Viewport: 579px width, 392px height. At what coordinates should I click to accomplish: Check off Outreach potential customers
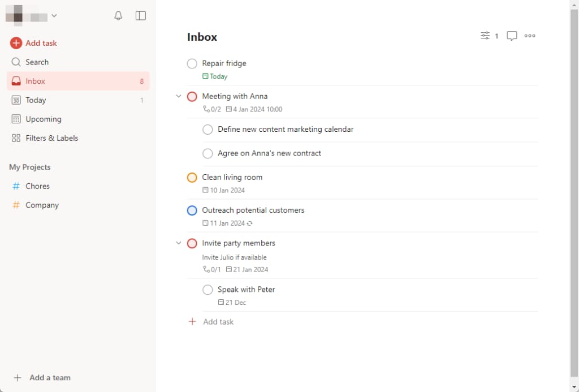tap(192, 210)
